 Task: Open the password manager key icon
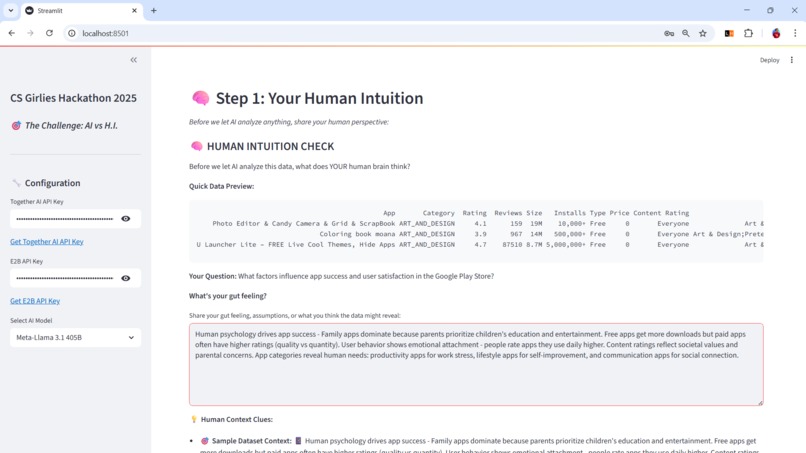[669, 33]
